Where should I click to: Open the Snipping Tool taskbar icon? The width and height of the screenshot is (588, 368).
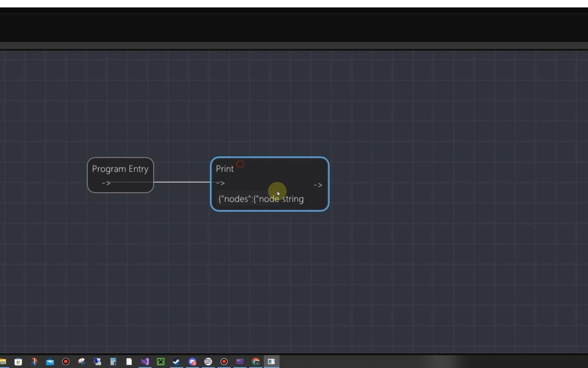[x=81, y=362]
